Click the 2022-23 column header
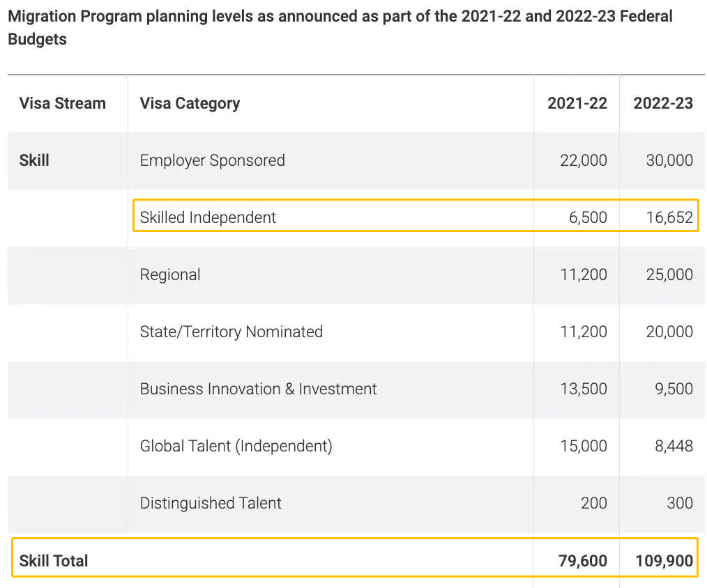 point(662,104)
